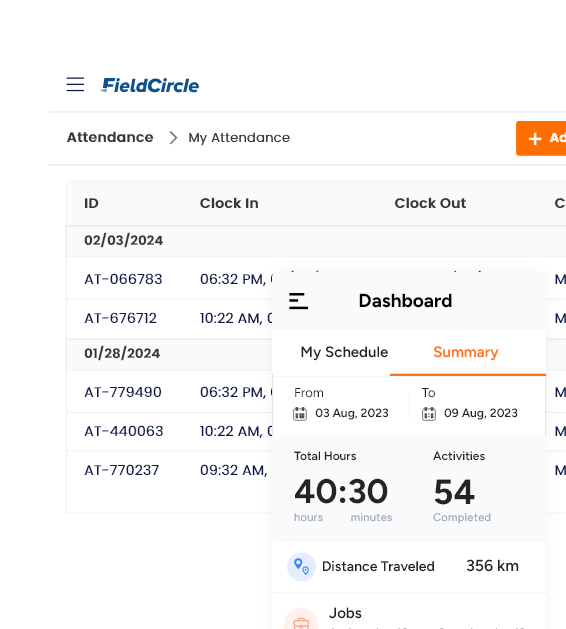Image resolution: width=566 pixels, height=629 pixels.
Task: Click the 01/28/2024 date group row
Action: coord(169,354)
